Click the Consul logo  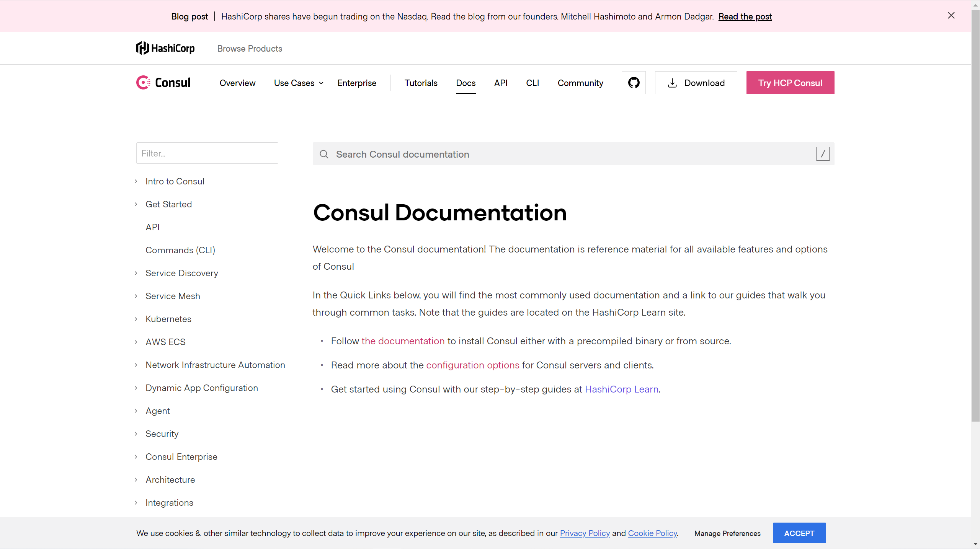[x=163, y=83]
